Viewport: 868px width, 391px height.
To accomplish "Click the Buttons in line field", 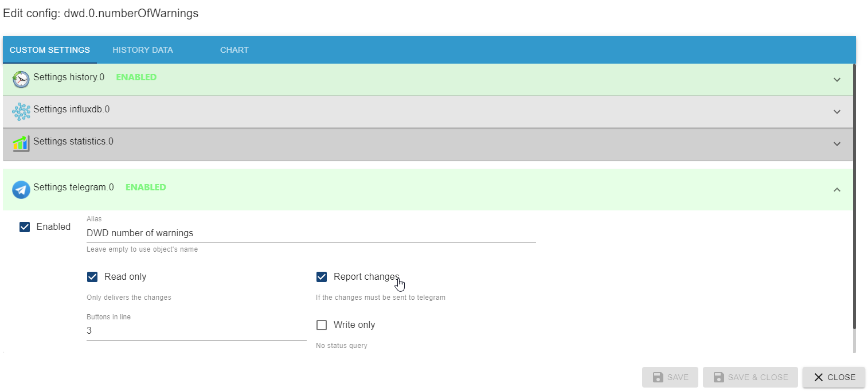I will [x=196, y=331].
